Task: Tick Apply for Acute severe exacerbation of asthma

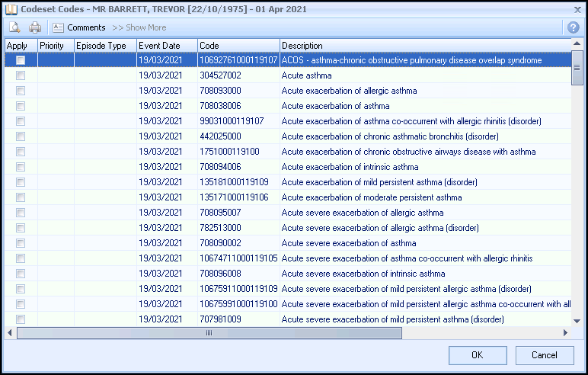Action: (x=21, y=243)
